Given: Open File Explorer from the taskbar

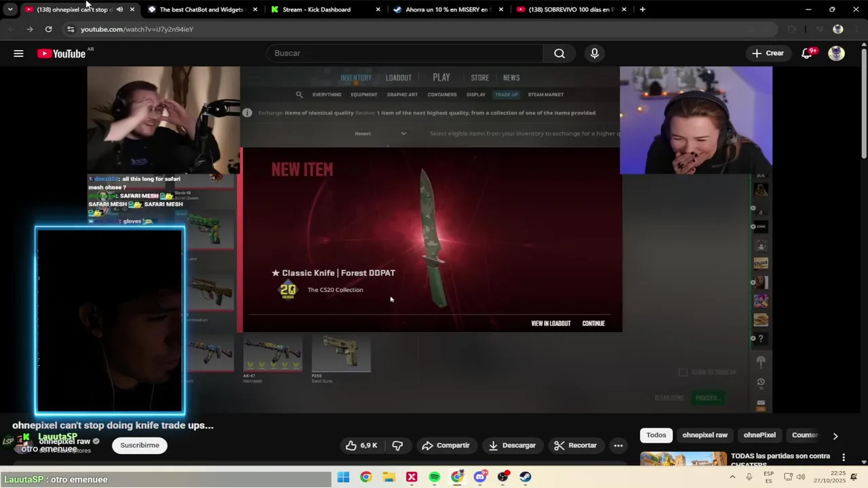Looking at the screenshot, I should coord(389,477).
